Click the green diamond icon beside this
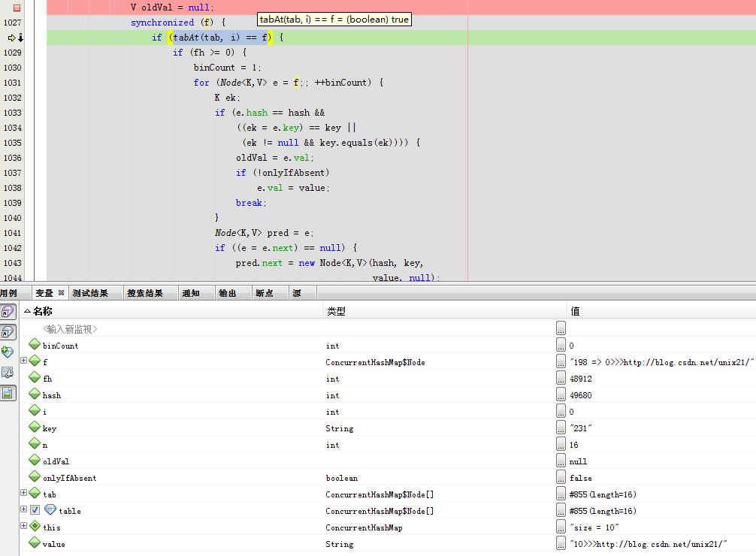756x556 pixels. [x=35, y=526]
